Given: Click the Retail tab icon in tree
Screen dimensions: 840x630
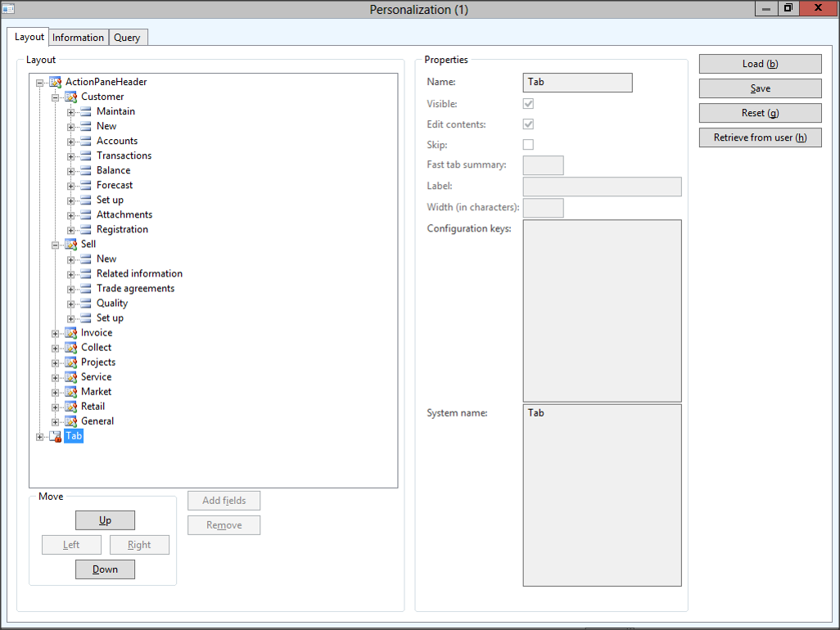Looking at the screenshot, I should (70, 407).
